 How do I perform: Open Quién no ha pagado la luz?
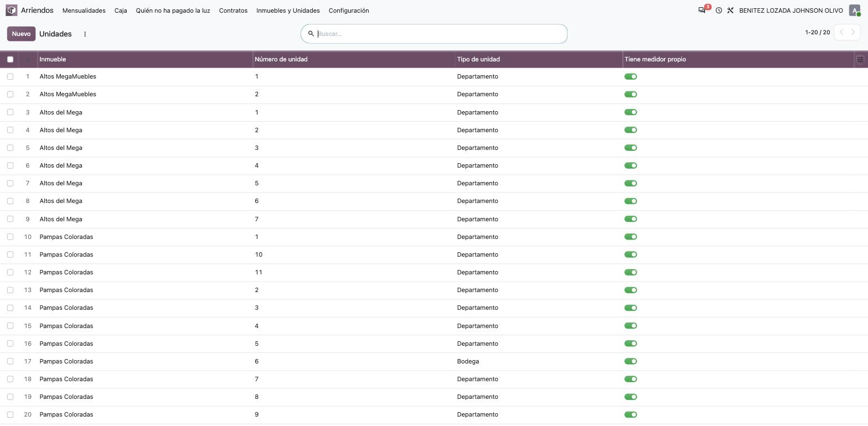click(173, 11)
